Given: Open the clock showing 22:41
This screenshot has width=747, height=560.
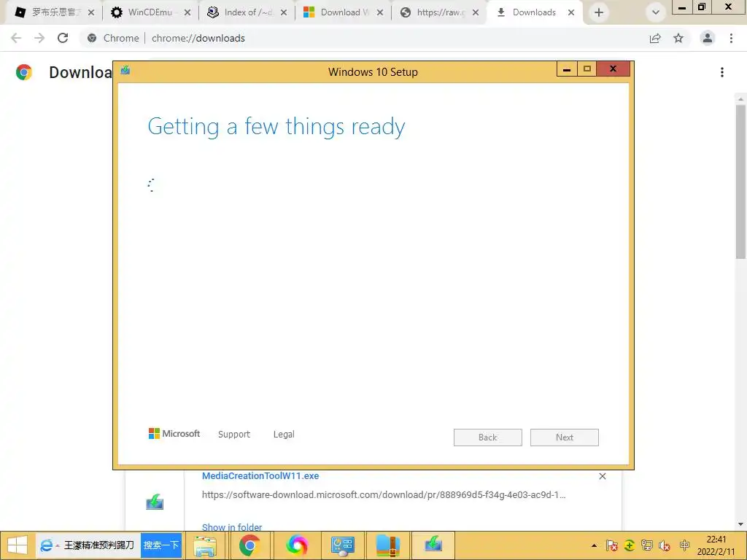Looking at the screenshot, I should coord(716,545).
